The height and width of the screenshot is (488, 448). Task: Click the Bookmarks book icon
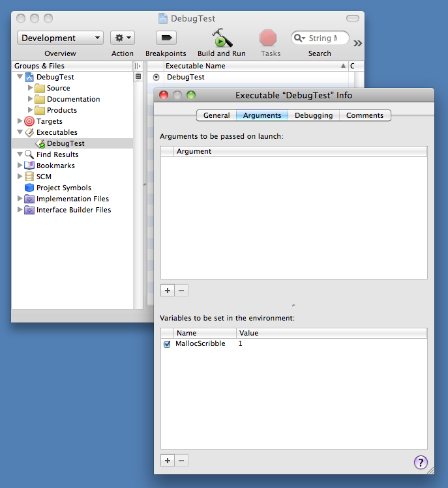click(29, 165)
